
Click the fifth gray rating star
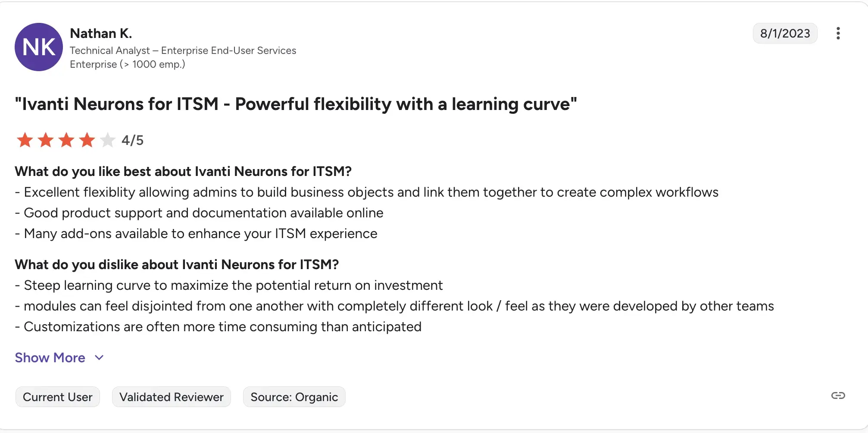[107, 140]
